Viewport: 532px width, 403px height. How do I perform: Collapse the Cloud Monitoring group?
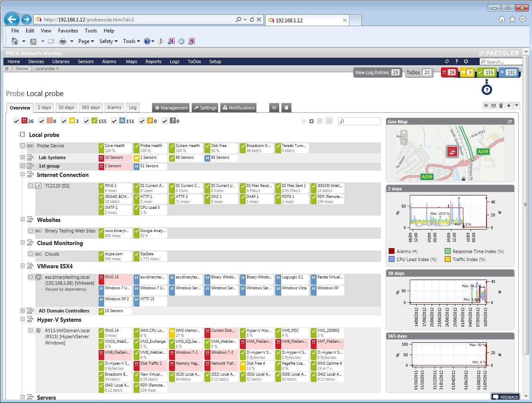tap(22, 243)
